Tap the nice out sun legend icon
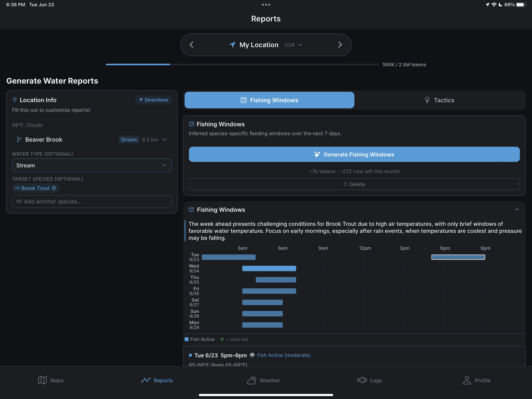 [222, 339]
